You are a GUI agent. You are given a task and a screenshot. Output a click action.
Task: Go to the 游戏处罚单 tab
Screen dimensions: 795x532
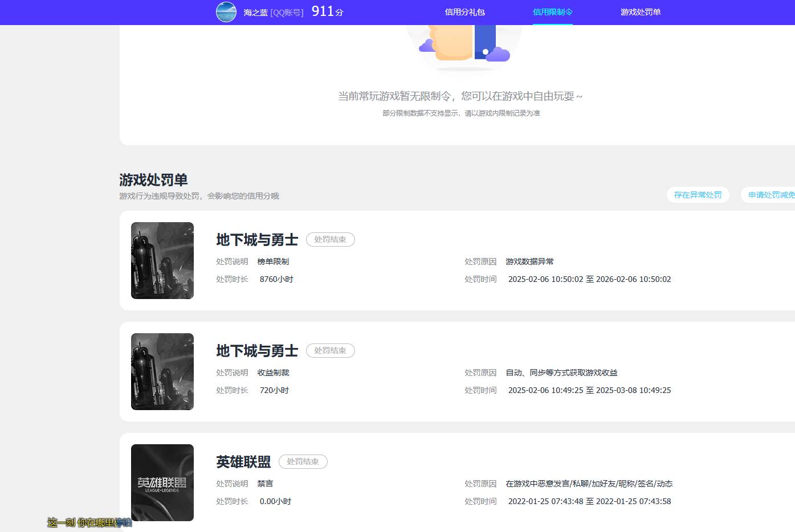coord(641,12)
